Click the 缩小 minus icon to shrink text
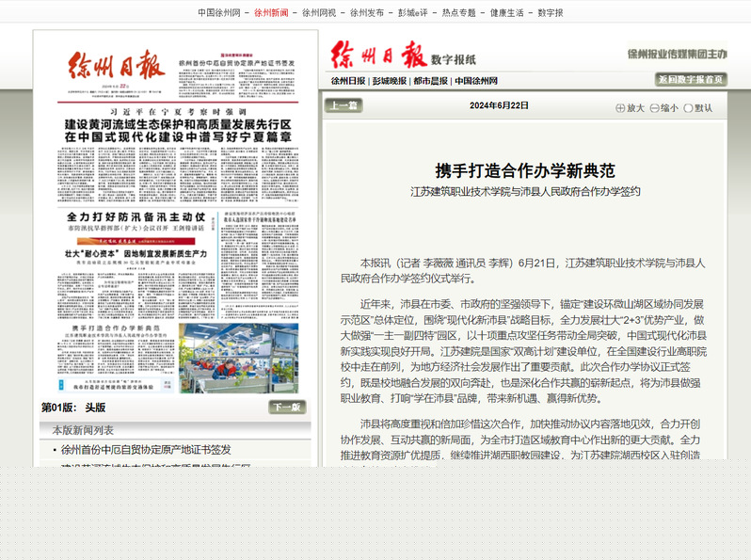 coord(654,108)
